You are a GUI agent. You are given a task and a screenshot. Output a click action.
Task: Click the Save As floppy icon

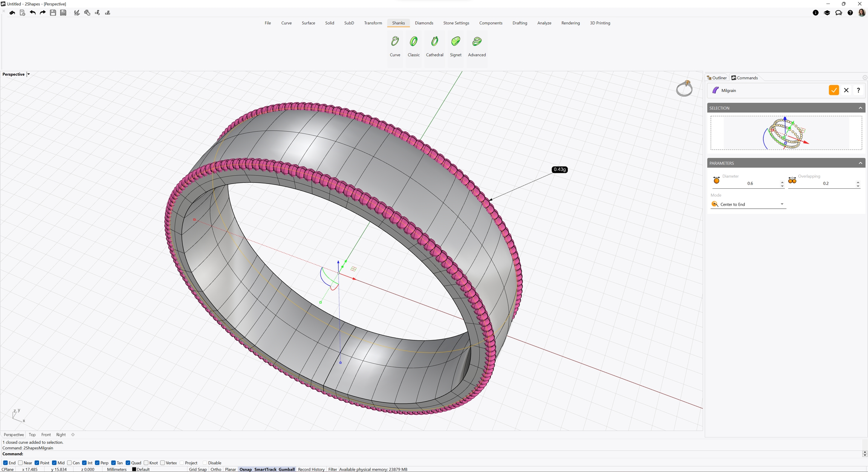point(63,13)
